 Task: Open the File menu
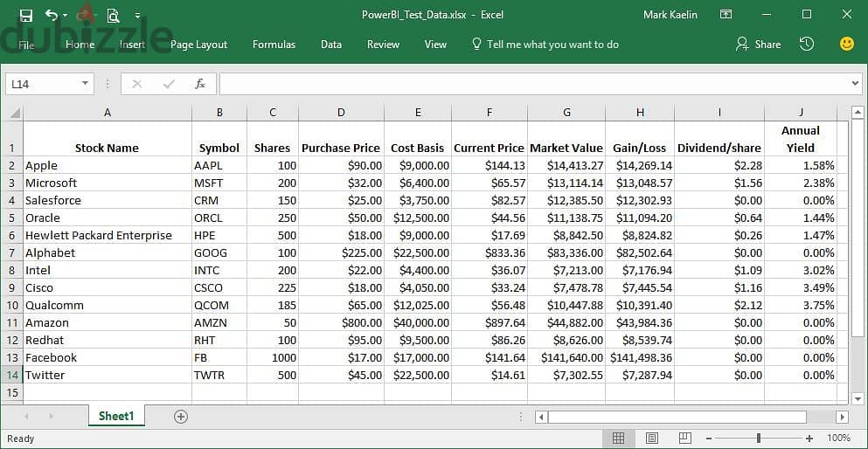click(x=26, y=45)
